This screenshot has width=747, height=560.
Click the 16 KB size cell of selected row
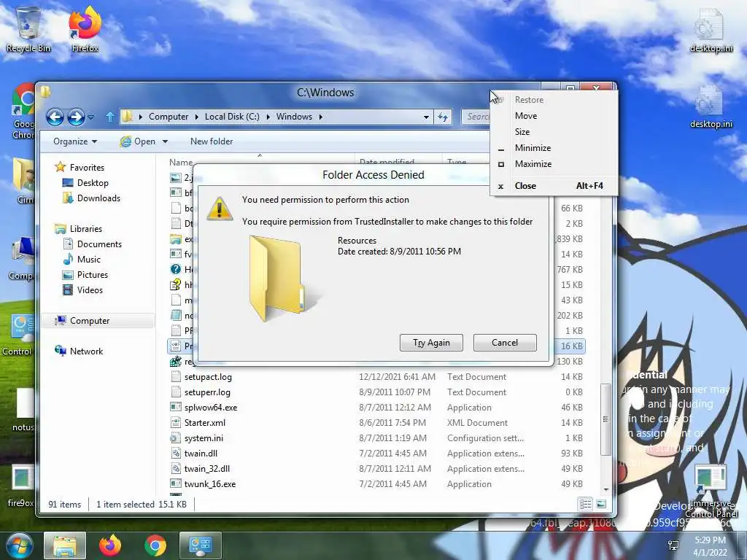click(571, 346)
